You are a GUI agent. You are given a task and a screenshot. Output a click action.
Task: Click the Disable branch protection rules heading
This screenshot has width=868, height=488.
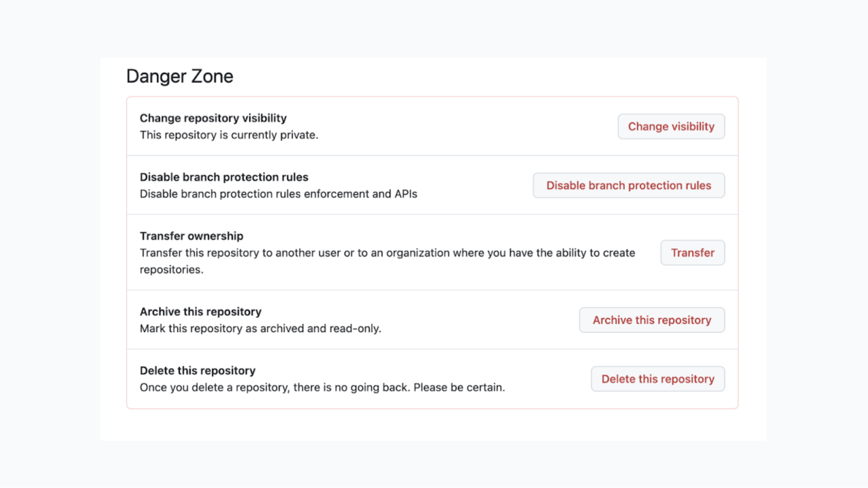click(x=224, y=177)
